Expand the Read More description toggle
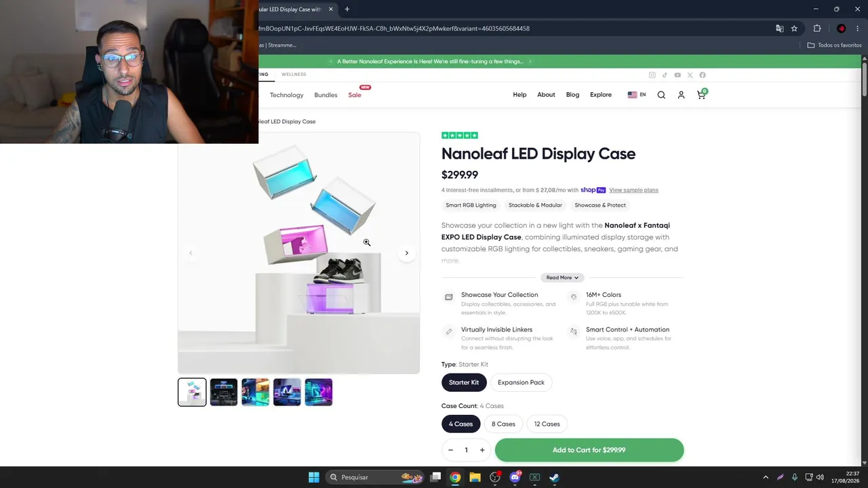This screenshot has width=868, height=488. 562,277
